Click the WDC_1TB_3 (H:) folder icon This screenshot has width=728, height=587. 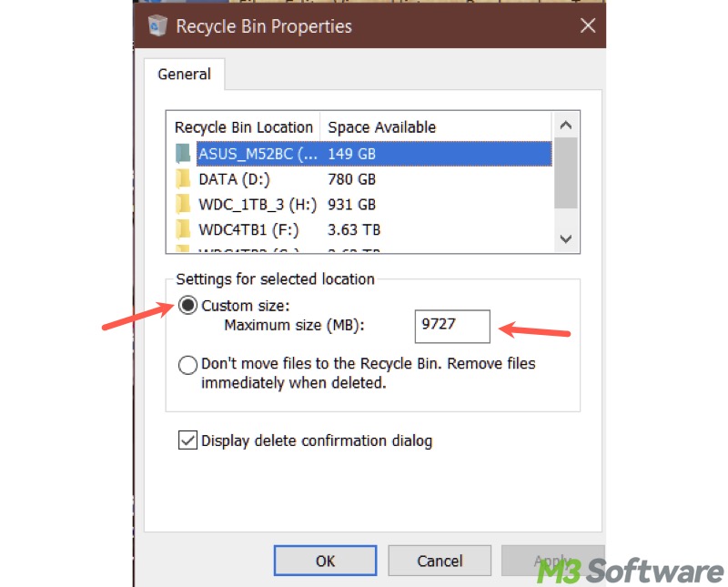tap(183, 205)
